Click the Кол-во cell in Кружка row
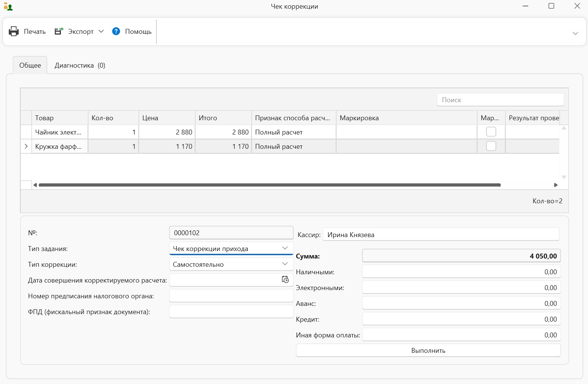The width and height of the screenshot is (588, 384). tap(113, 146)
